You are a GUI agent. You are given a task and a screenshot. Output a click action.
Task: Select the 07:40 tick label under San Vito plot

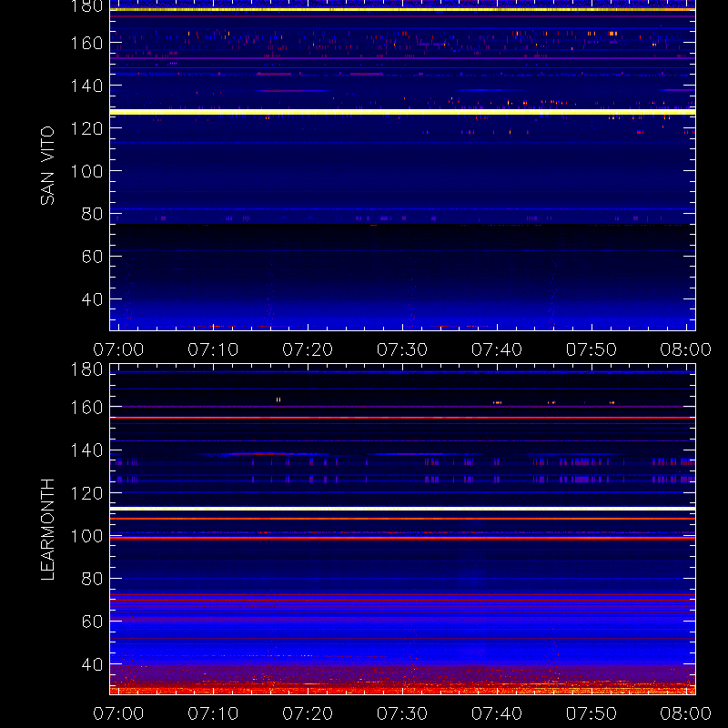pos(497,349)
